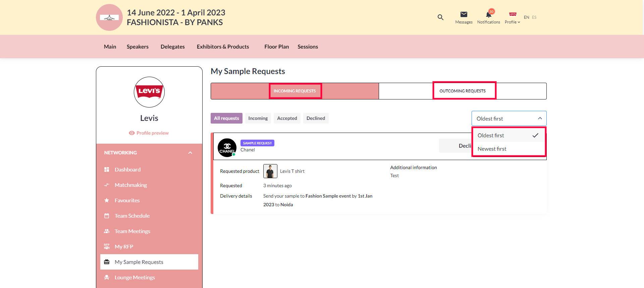This screenshot has width=644, height=288.
Task: Open the Profile dropdown menu
Action: (x=512, y=18)
